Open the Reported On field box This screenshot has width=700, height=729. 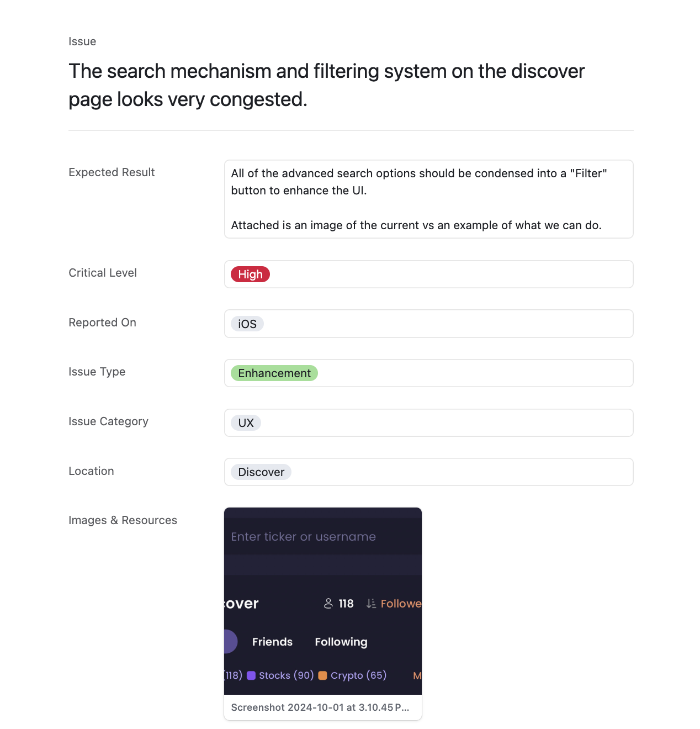[x=429, y=324]
